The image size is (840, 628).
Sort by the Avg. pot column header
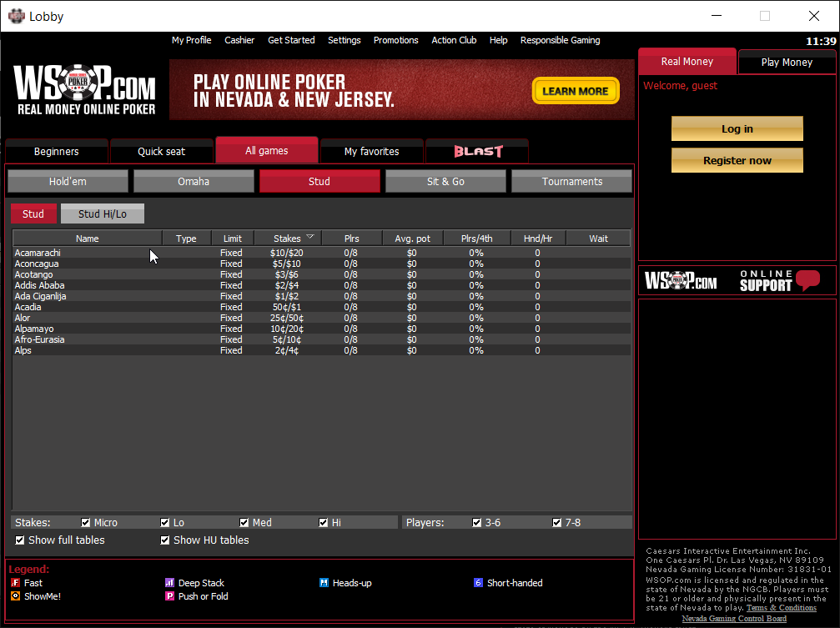[x=413, y=239]
